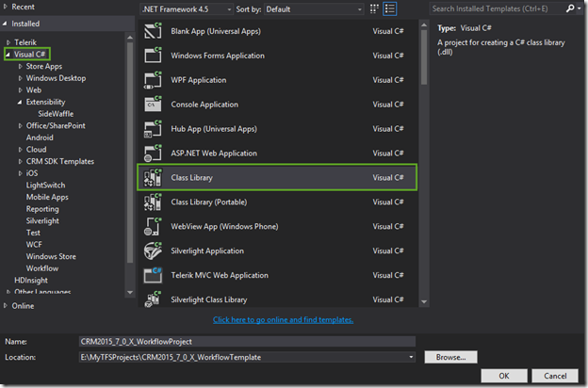Expand the iOS node arrow

pyautogui.click(x=20, y=173)
